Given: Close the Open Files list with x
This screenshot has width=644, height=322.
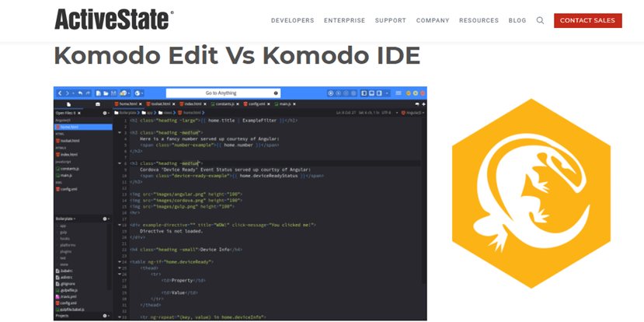Looking at the screenshot, I should [79, 113].
